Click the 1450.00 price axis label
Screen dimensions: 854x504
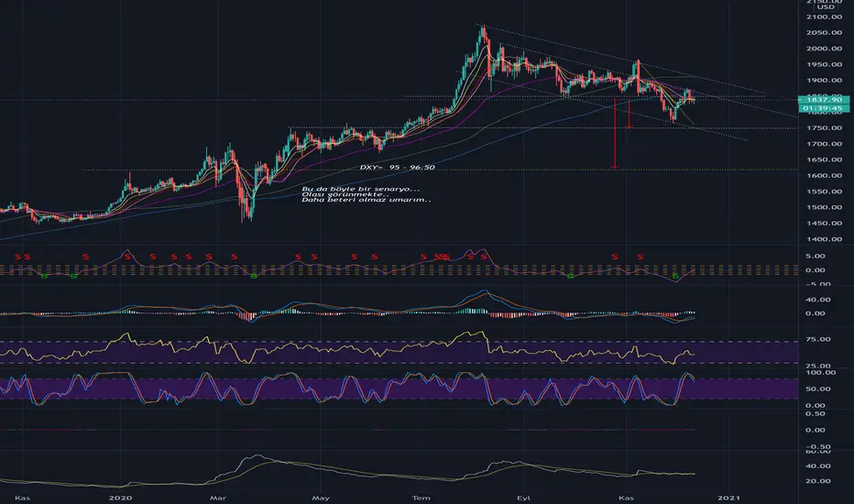(824, 224)
